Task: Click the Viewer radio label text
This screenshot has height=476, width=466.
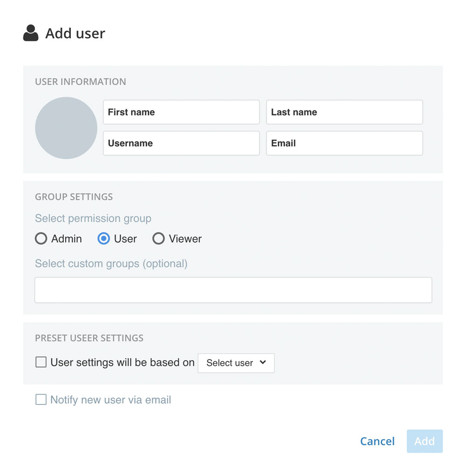Action: point(185,238)
